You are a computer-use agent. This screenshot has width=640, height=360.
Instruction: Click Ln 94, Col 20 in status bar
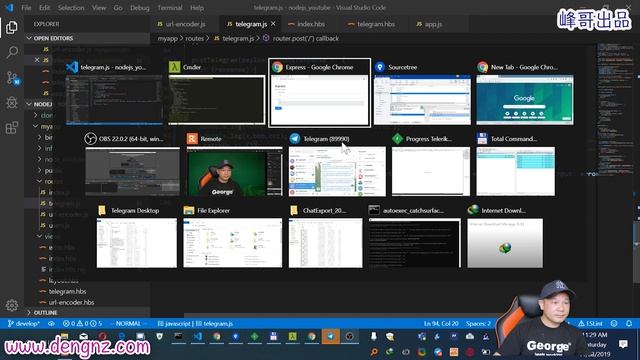(441, 324)
